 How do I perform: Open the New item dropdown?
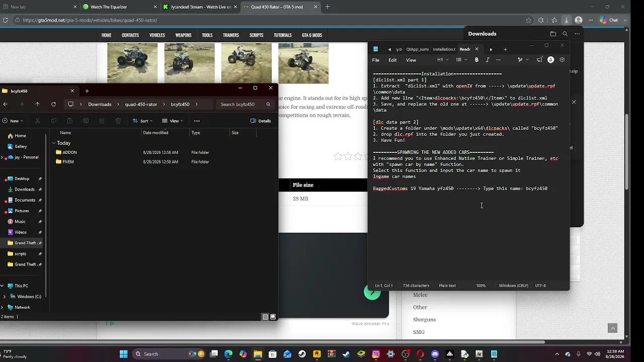pyautogui.click(x=13, y=121)
